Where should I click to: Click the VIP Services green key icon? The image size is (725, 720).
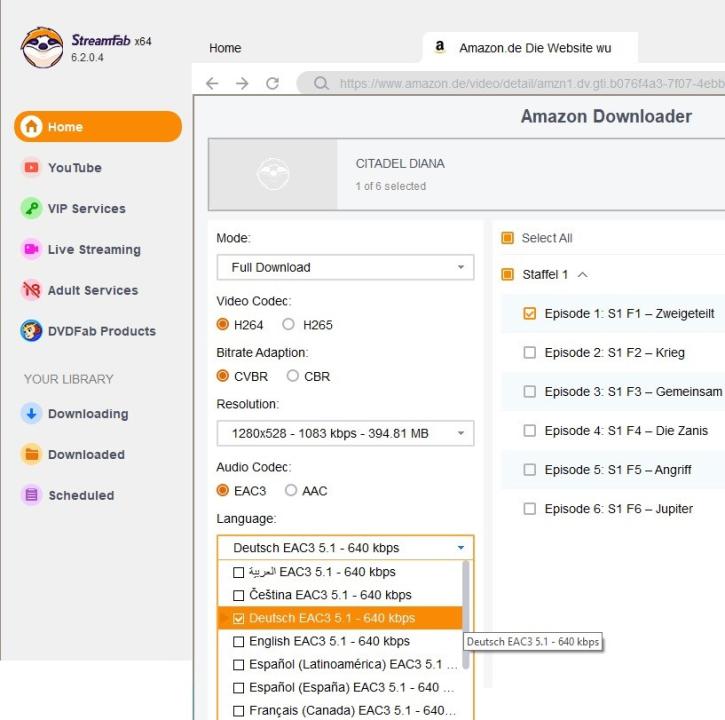point(31,209)
